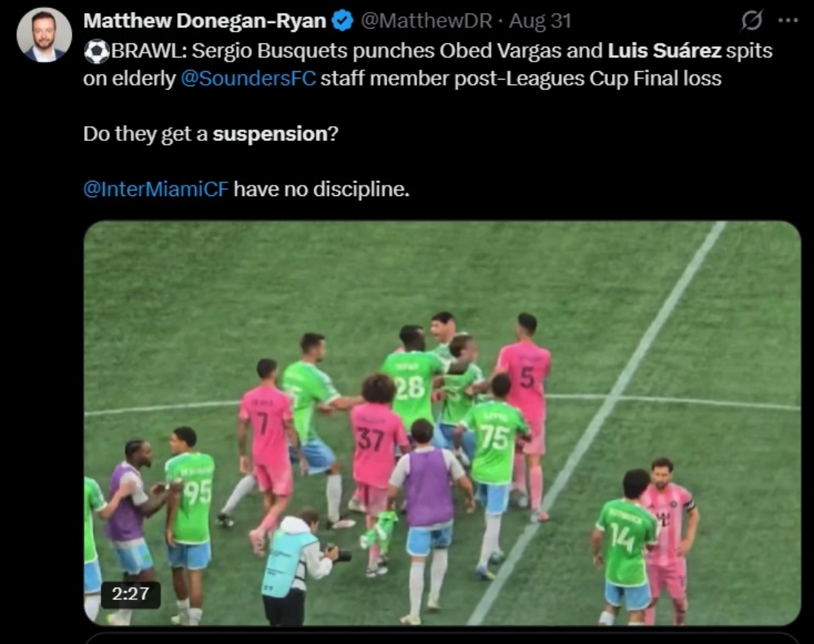Open the three-dot more options menu
The image size is (814, 644).
(788, 20)
